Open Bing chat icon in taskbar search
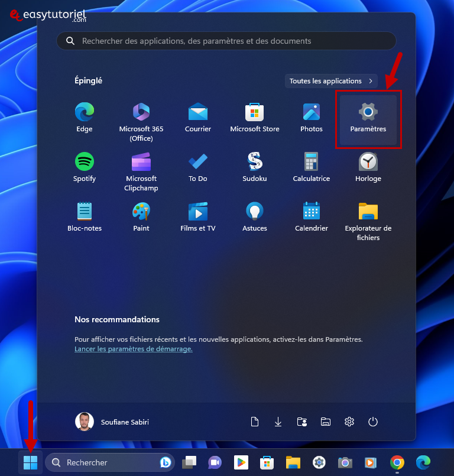This screenshot has width=454, height=476. pyautogui.click(x=165, y=462)
